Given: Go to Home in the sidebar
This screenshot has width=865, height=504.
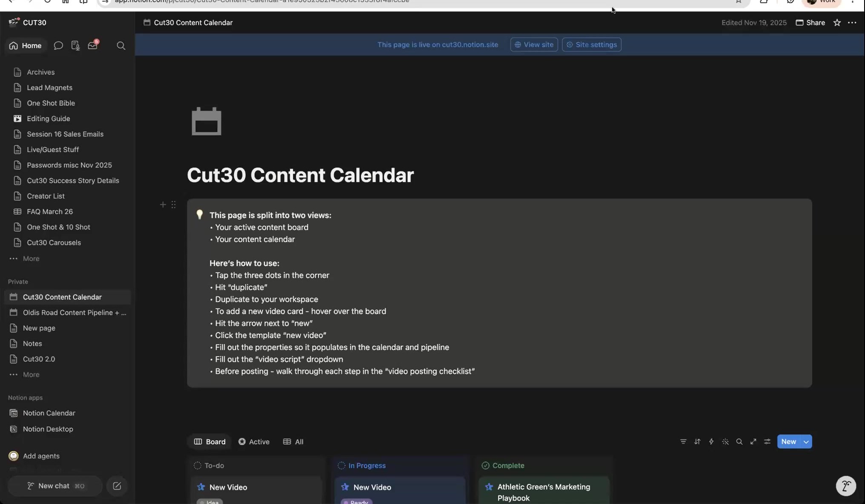Looking at the screenshot, I should tap(26, 46).
